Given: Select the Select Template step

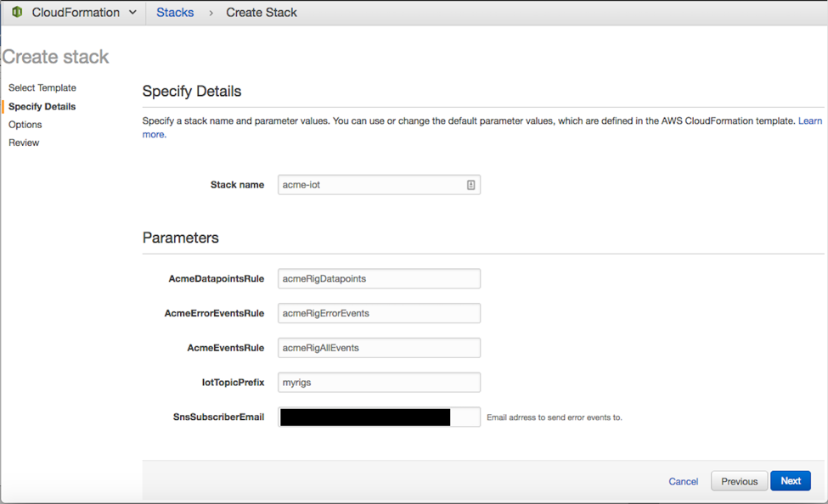Looking at the screenshot, I should [x=42, y=88].
